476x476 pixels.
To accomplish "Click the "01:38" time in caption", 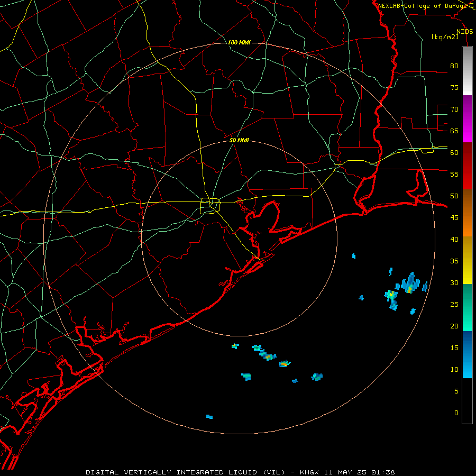I will point(384,472).
